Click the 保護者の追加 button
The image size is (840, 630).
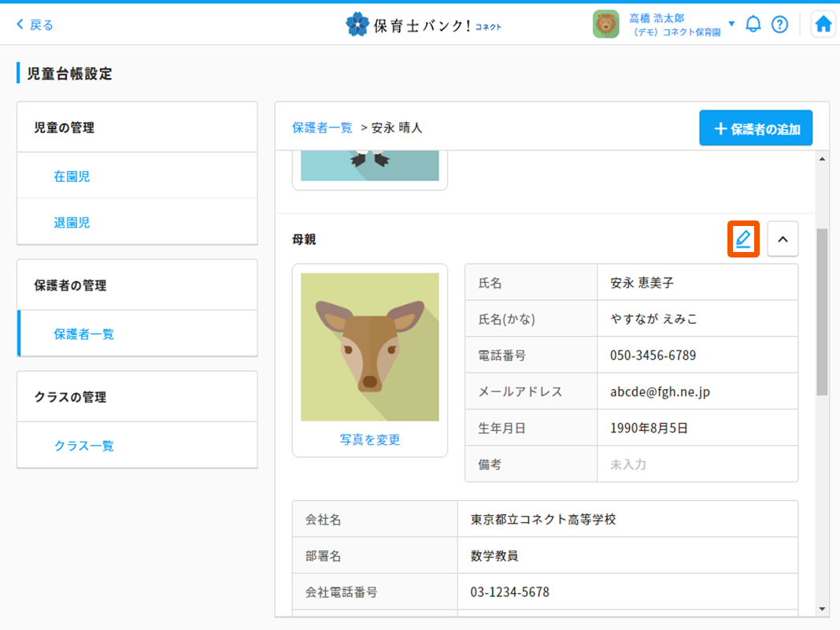(756, 128)
